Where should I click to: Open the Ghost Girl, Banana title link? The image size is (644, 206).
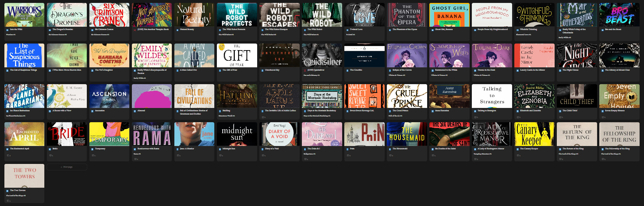point(444,30)
